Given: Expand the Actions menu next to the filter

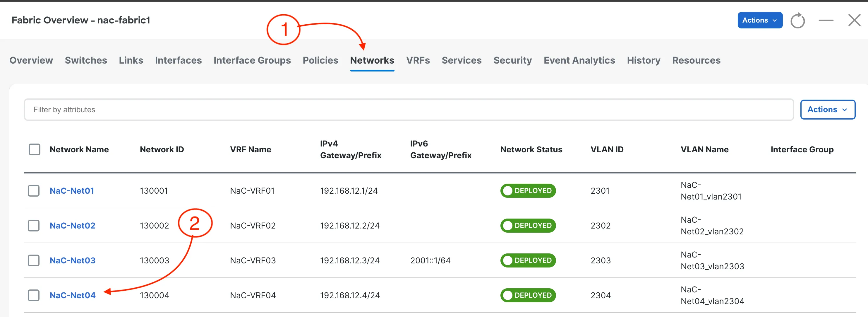Looking at the screenshot, I should [x=827, y=109].
